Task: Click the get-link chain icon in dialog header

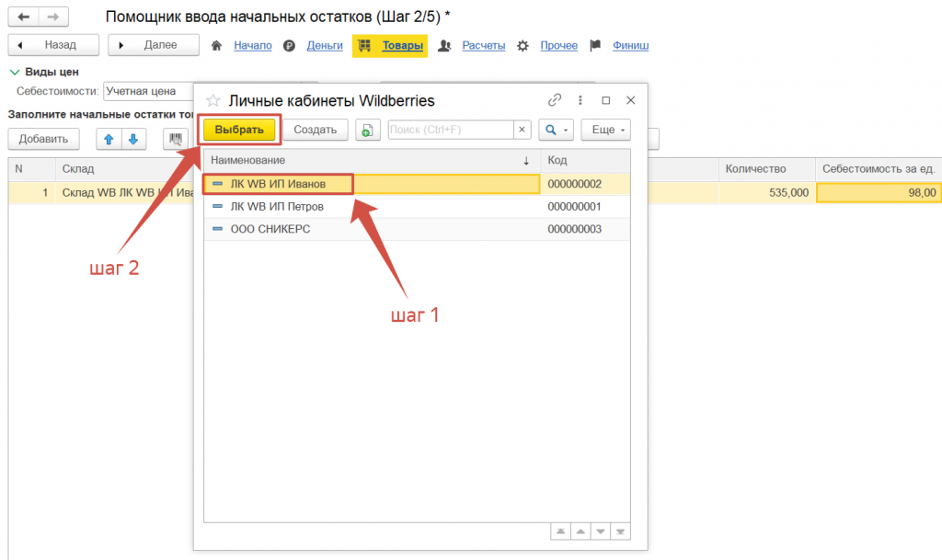Action: coord(555,100)
